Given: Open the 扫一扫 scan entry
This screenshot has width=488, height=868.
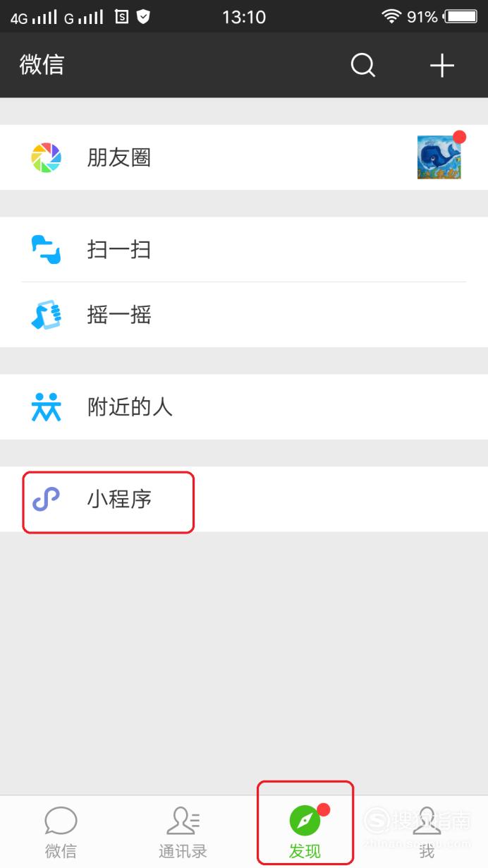Looking at the screenshot, I should [244, 250].
